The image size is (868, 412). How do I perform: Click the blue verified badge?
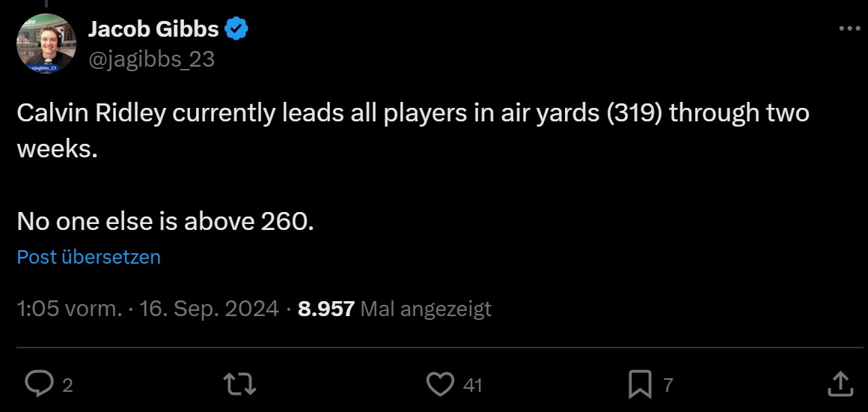(x=237, y=29)
